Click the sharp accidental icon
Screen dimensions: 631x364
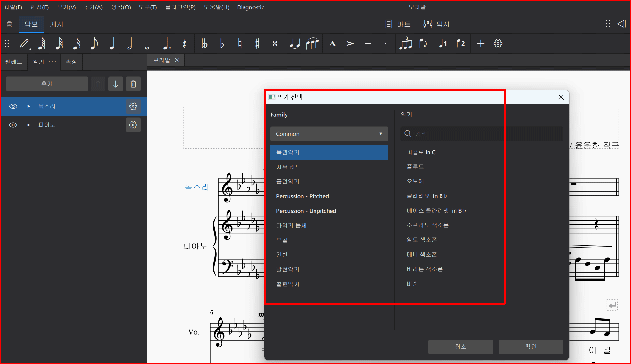257,44
